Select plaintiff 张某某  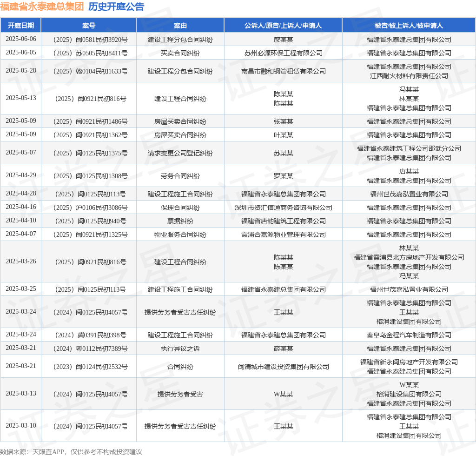click(283, 121)
